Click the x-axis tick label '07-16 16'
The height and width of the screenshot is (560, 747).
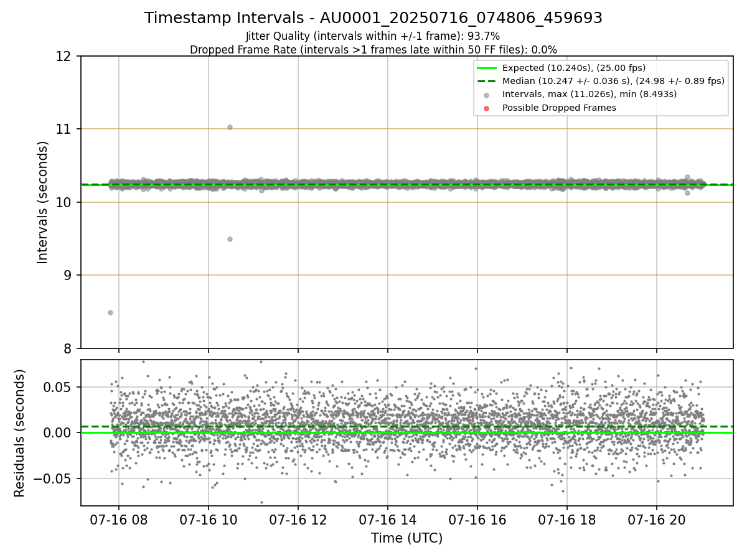(x=477, y=519)
